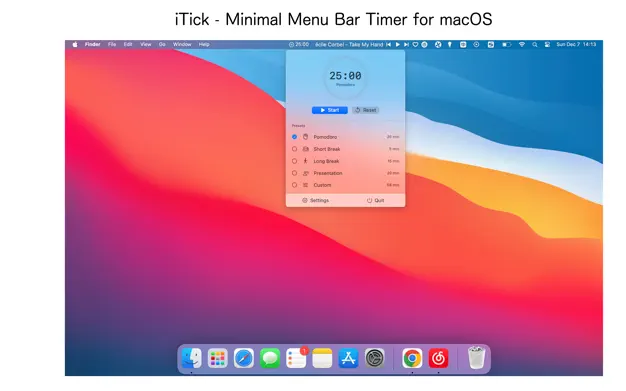Play music from the menu bar control
The image size is (626, 391).
click(398, 44)
